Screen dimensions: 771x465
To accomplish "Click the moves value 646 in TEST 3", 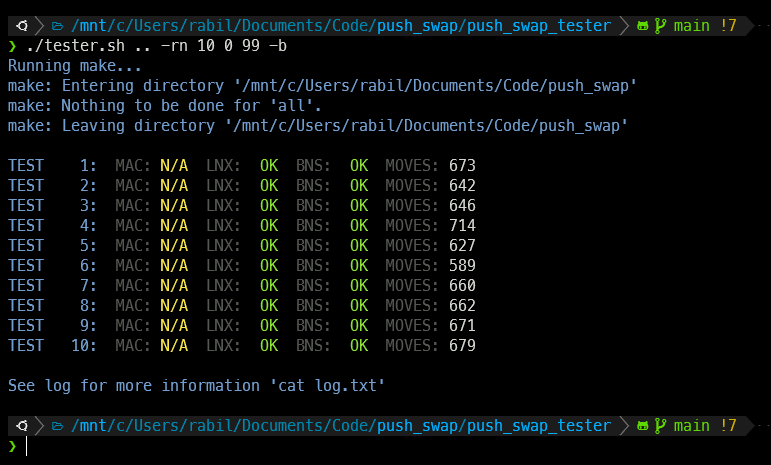I will [462, 205].
